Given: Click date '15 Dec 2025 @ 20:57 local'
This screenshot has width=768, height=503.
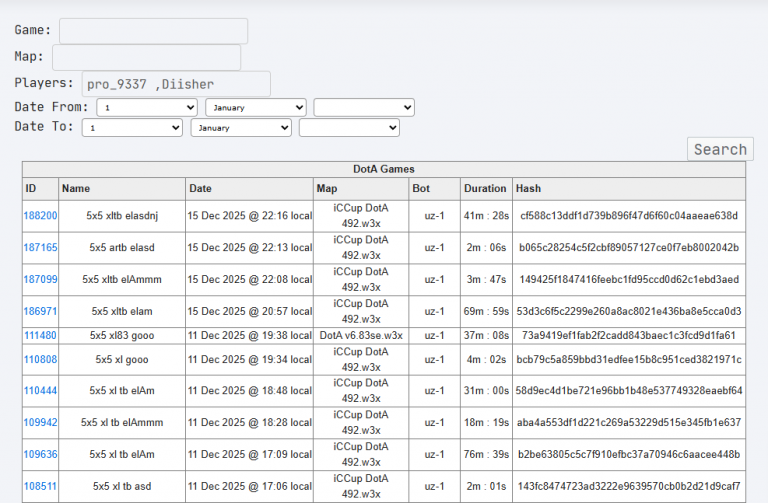Looking at the screenshot, I should point(250,311).
